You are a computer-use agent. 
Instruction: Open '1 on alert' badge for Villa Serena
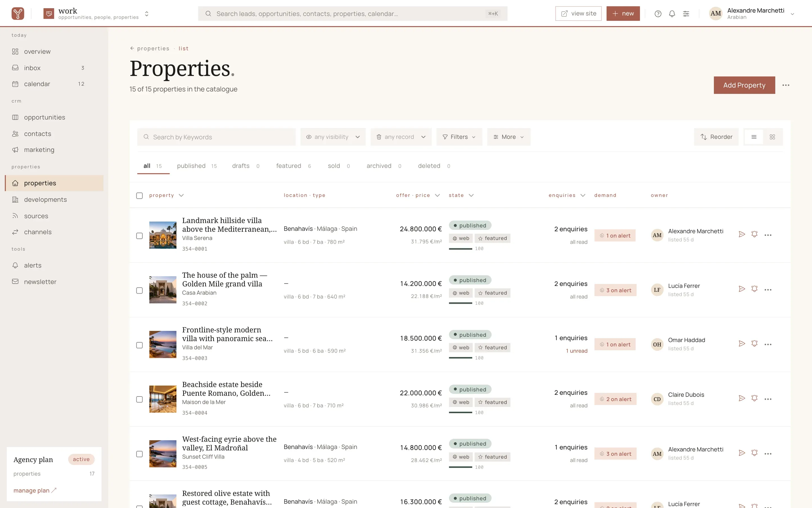[615, 236]
